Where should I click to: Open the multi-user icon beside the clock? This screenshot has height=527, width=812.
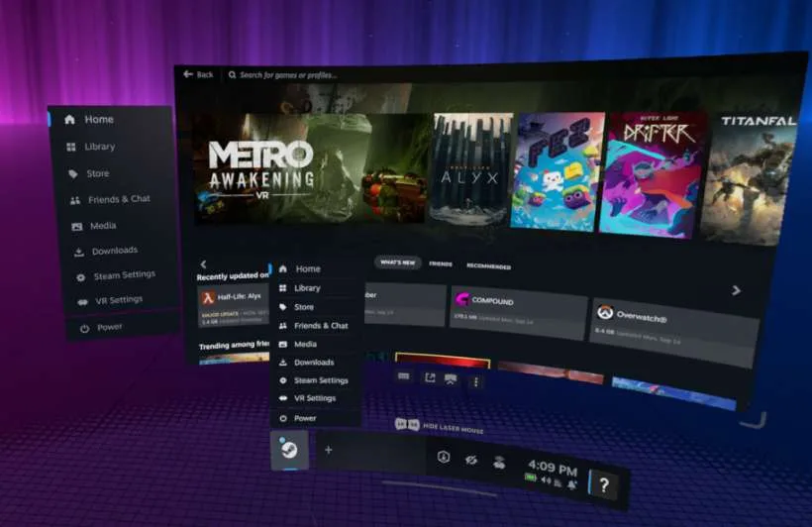click(x=499, y=463)
